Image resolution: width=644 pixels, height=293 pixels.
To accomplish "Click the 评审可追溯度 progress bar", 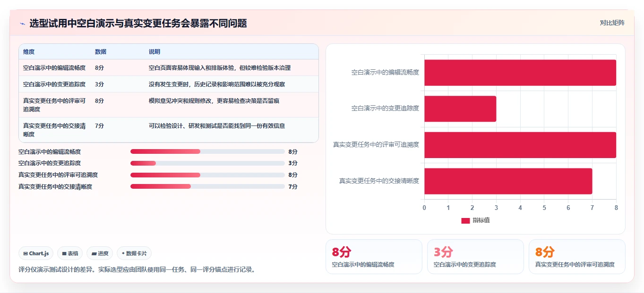I will pyautogui.click(x=207, y=175).
